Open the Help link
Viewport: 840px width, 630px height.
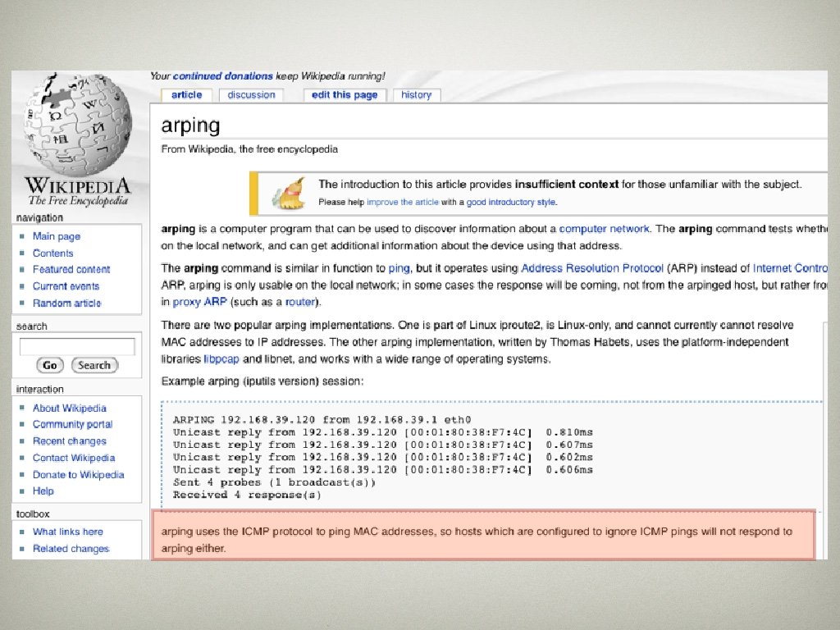click(43, 491)
